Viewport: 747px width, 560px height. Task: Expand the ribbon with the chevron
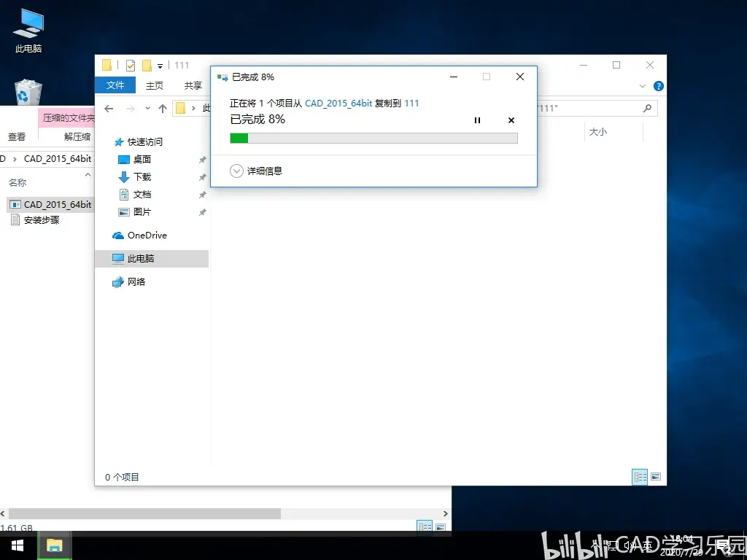642,86
